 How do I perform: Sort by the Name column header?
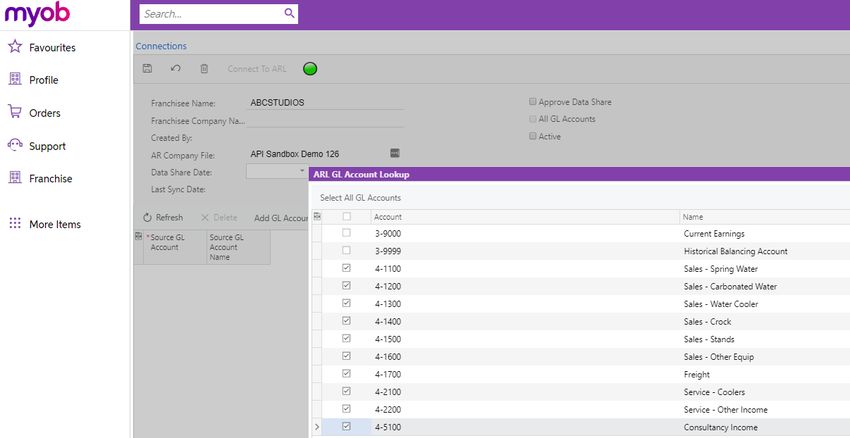(x=765, y=217)
